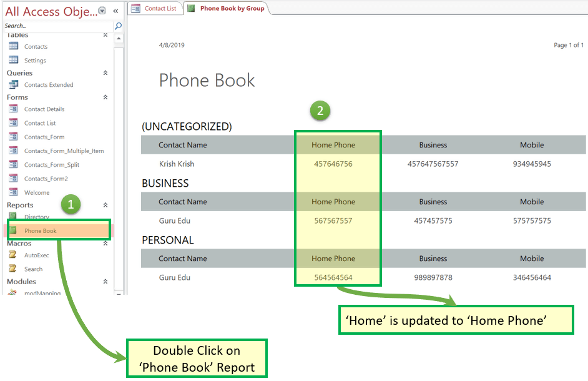Click the search magnifier icon in navigation pane

(118, 26)
